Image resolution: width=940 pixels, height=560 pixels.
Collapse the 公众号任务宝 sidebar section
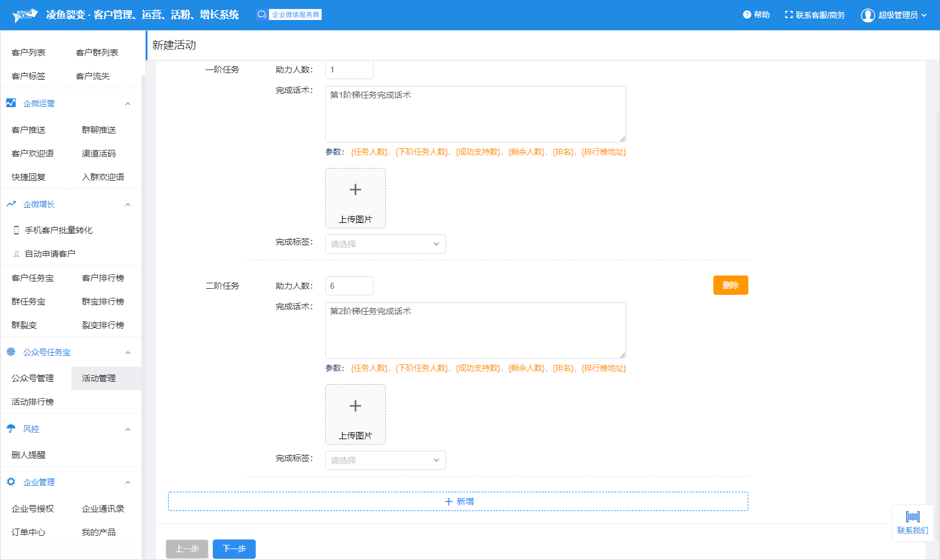coord(128,353)
